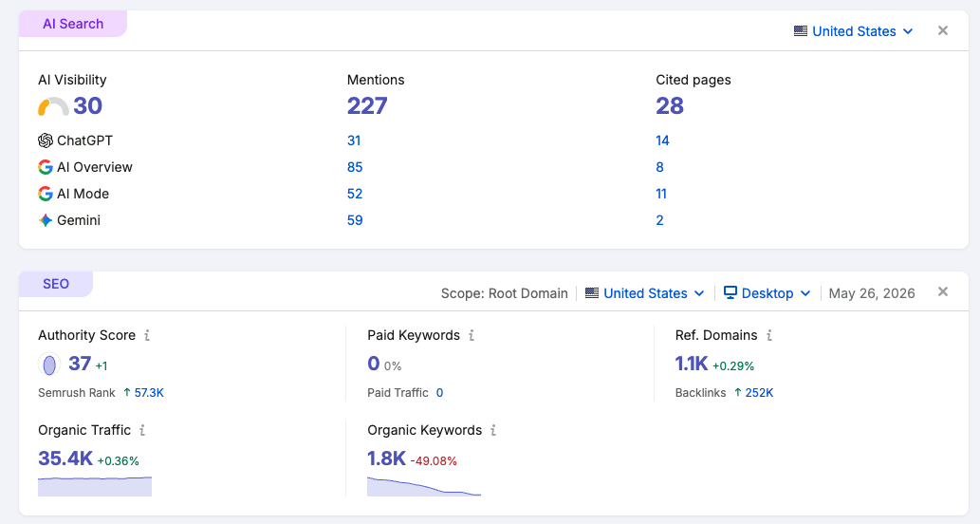
Task: Click total Cited pages value 28
Action: 670,105
